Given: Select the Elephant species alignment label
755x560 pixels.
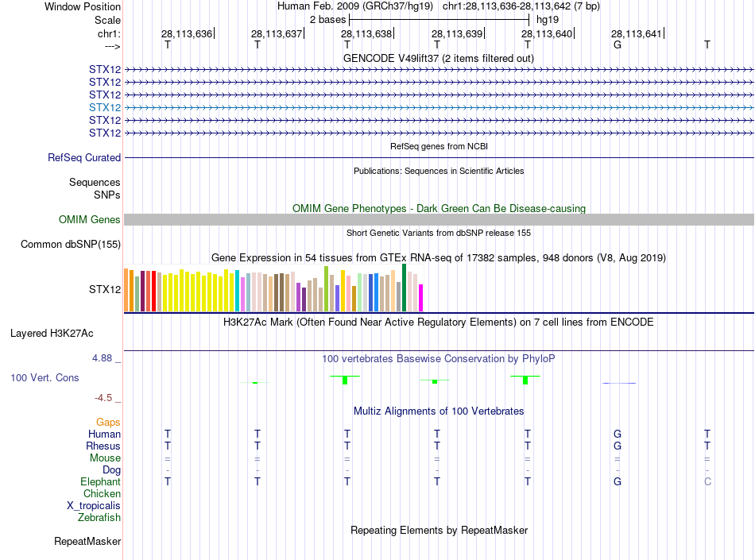Looking at the screenshot, I should [101, 482].
